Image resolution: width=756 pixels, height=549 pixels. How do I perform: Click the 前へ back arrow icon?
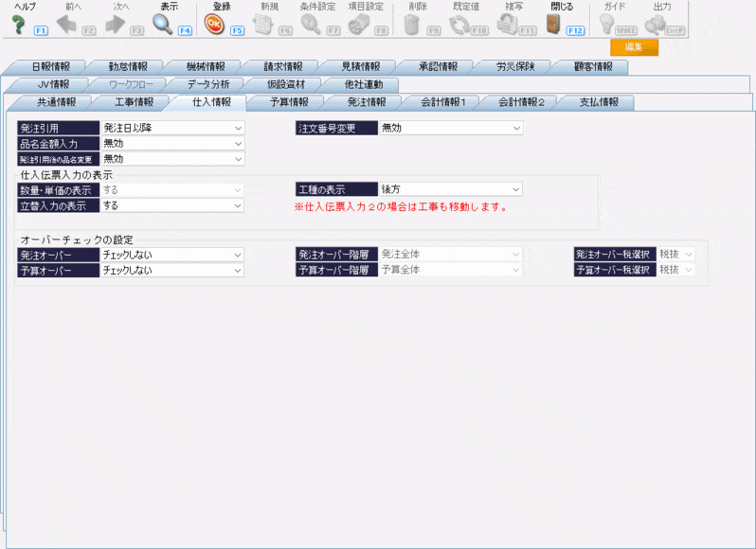pyautogui.click(x=66, y=25)
